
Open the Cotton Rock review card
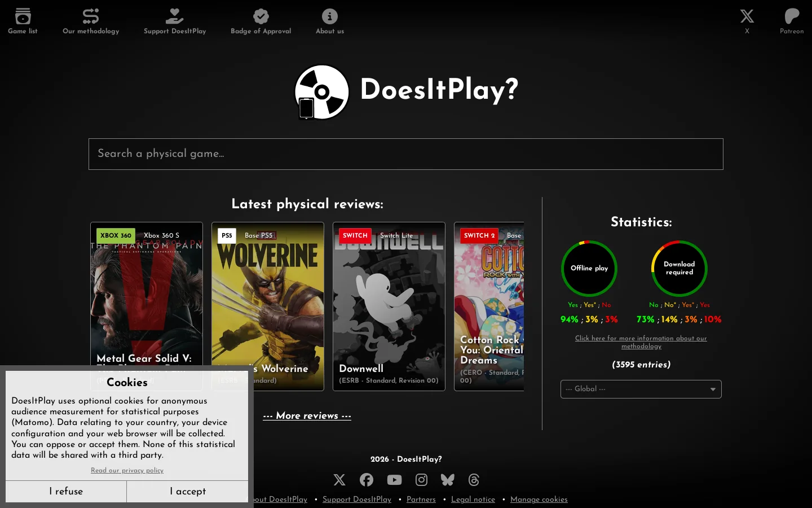pos(489,306)
